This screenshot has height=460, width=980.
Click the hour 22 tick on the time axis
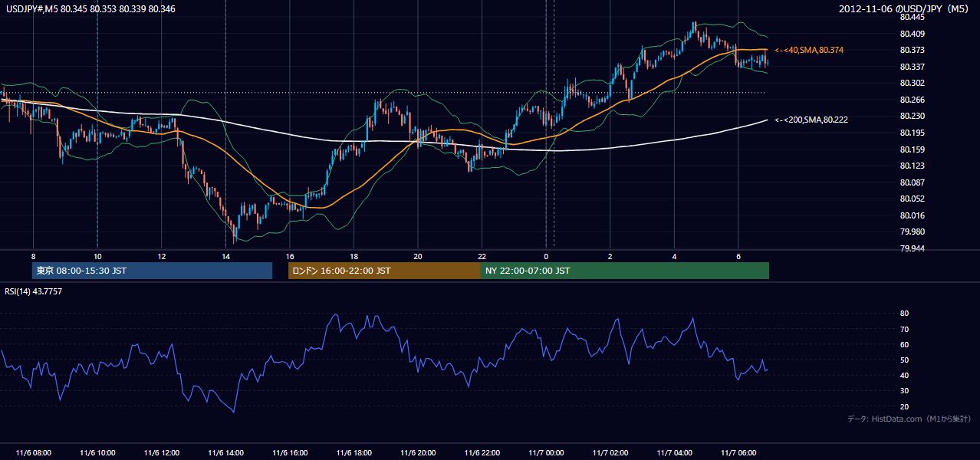tap(482, 255)
